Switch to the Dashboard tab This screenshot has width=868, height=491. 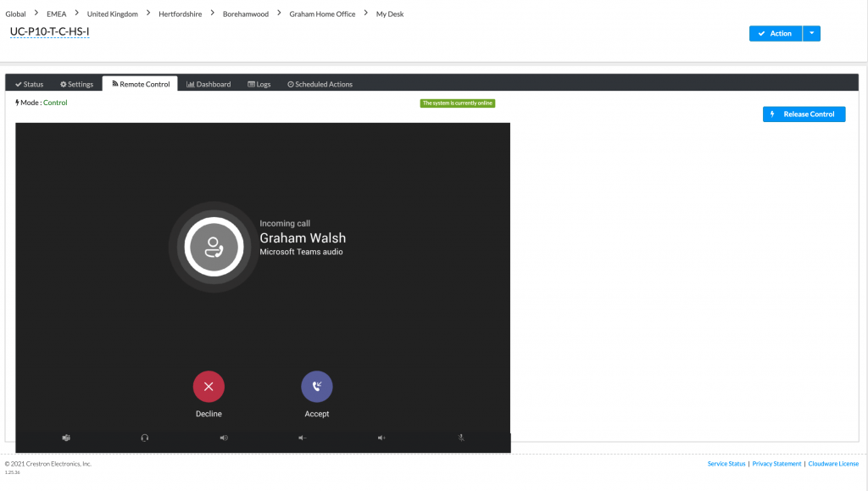tap(209, 84)
